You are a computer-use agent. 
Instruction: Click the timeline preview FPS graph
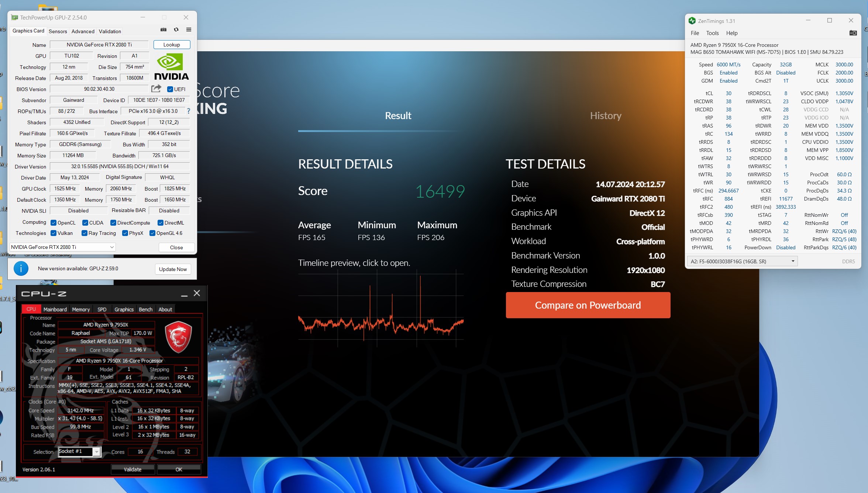(x=380, y=308)
